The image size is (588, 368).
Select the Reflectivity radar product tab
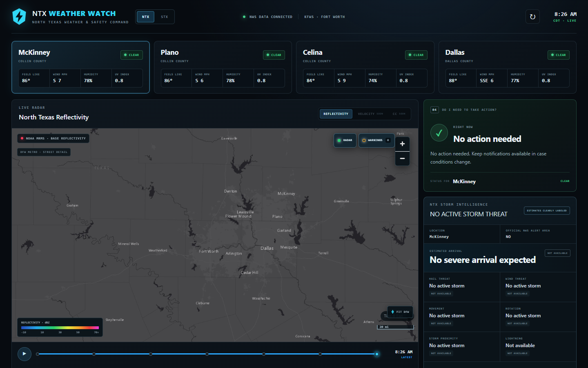[336, 114]
